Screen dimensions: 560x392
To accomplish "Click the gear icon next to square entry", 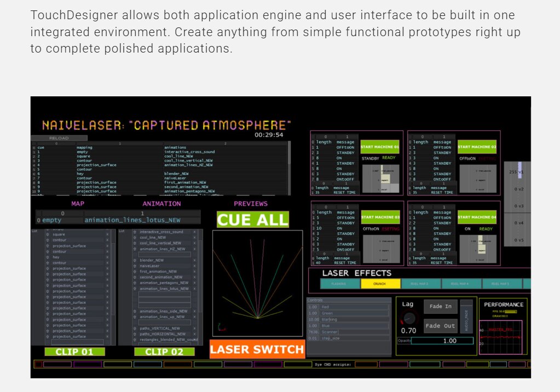I will (48, 234).
